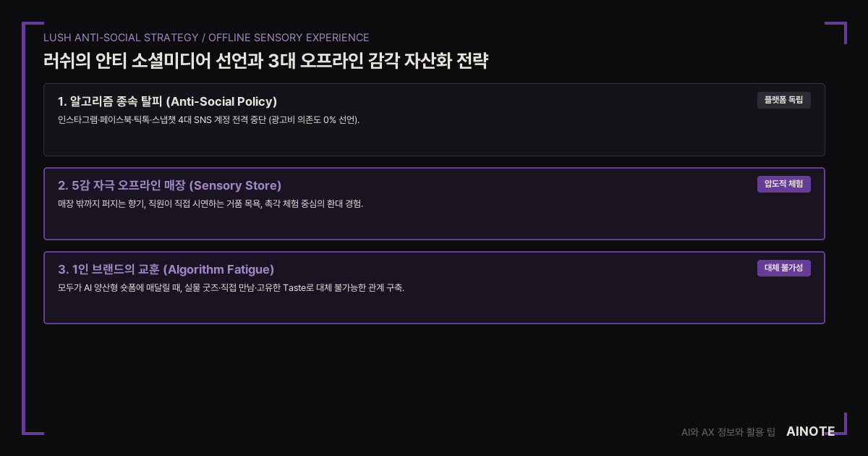The height and width of the screenshot is (456, 868).
Task: Click the bottom-left purple corner bracket
Action: 33,423
